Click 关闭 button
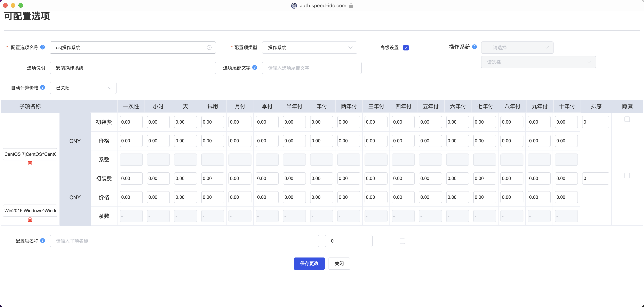 [339, 263]
